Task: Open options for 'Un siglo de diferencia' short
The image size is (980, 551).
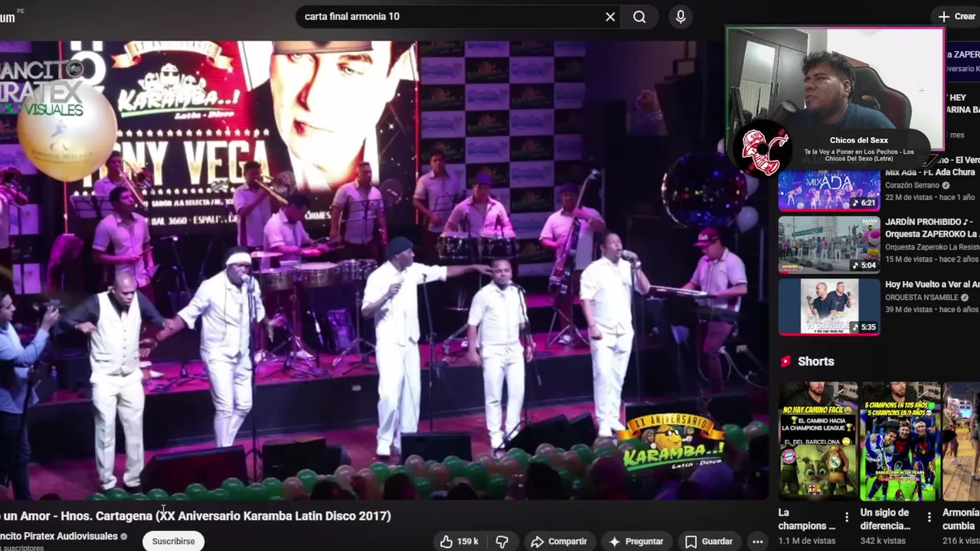Action: click(x=929, y=518)
